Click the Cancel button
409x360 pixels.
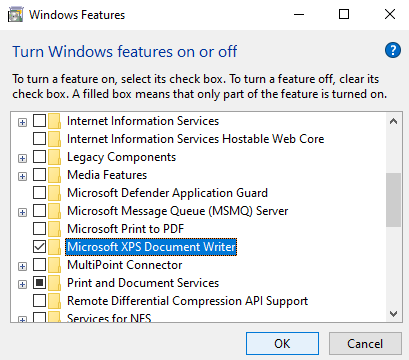pyautogui.click(x=365, y=343)
